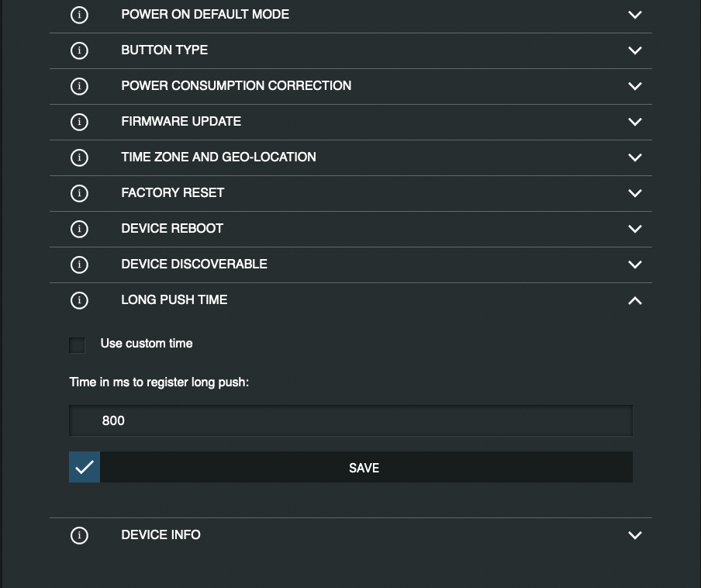Click the Firmware Update info icon

point(79,122)
